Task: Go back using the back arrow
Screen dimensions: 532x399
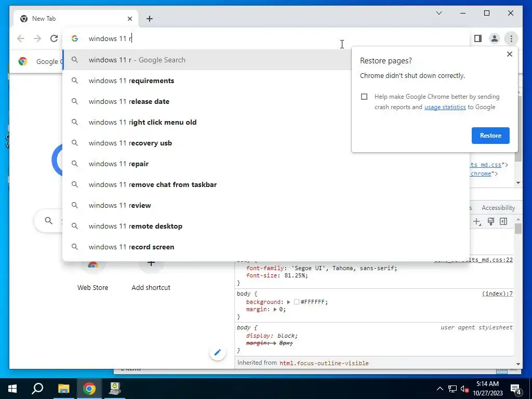Action: (x=21, y=38)
